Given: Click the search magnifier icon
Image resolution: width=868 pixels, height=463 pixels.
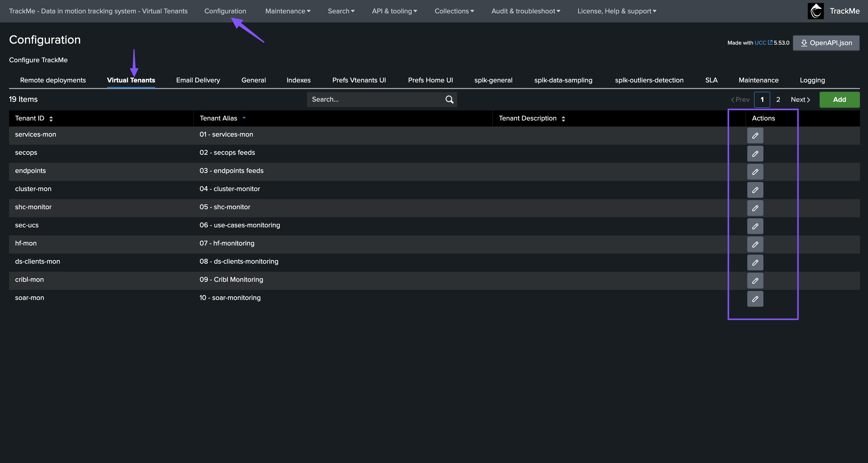Looking at the screenshot, I should (x=449, y=99).
